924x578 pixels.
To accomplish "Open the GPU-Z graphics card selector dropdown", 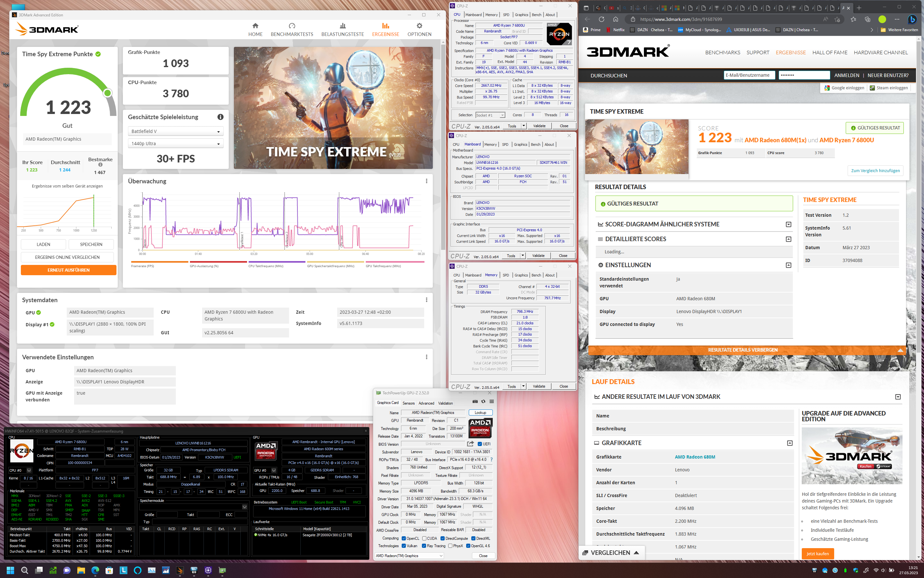I will tap(409, 556).
